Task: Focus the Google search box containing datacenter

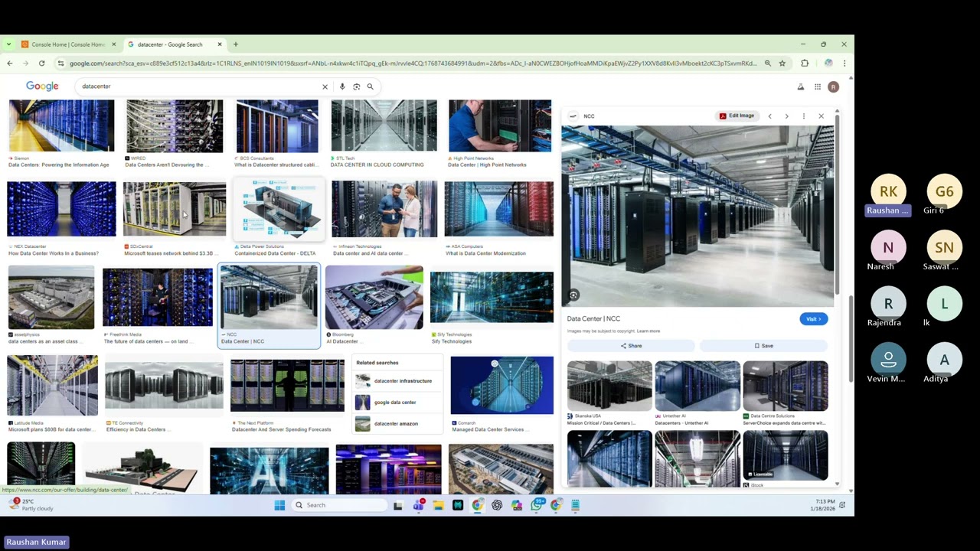Action: click(199, 86)
